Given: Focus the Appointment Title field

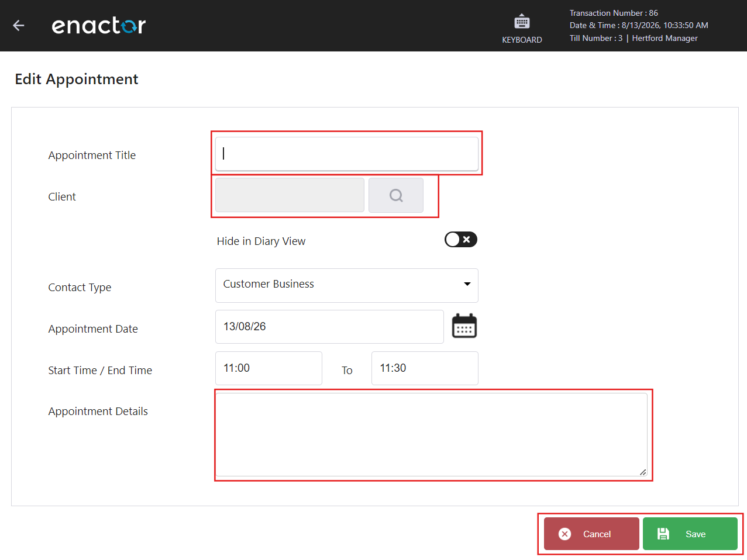Looking at the screenshot, I should point(347,154).
